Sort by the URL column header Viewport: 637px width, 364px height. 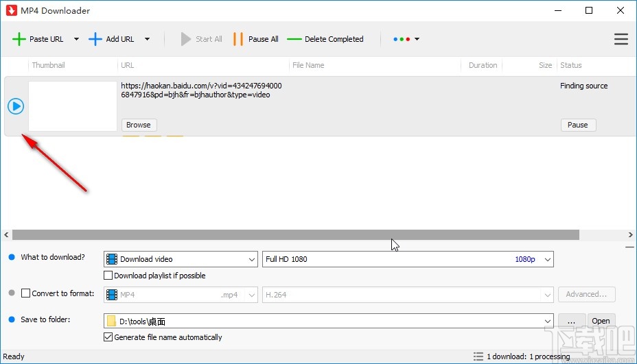pos(127,65)
